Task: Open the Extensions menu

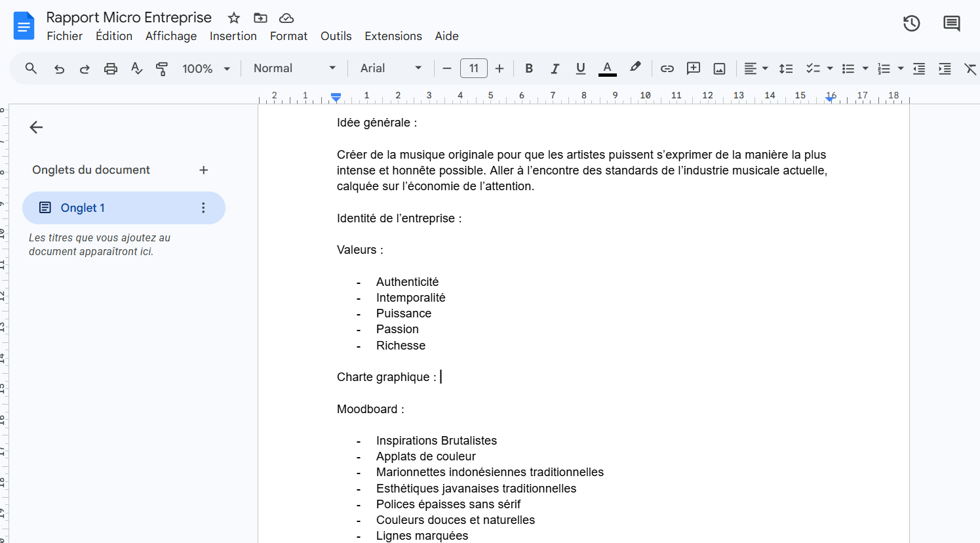Action: pyautogui.click(x=393, y=36)
